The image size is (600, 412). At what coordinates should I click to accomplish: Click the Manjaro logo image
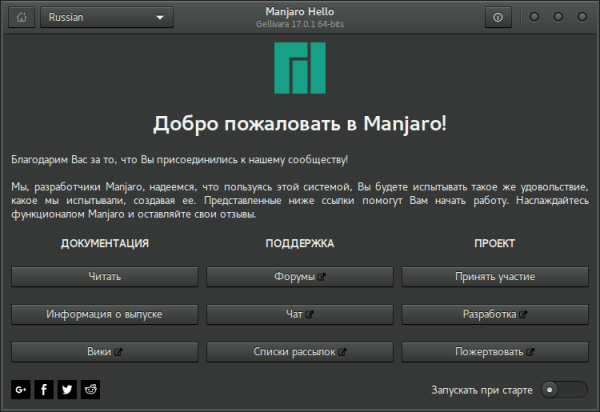(300, 71)
